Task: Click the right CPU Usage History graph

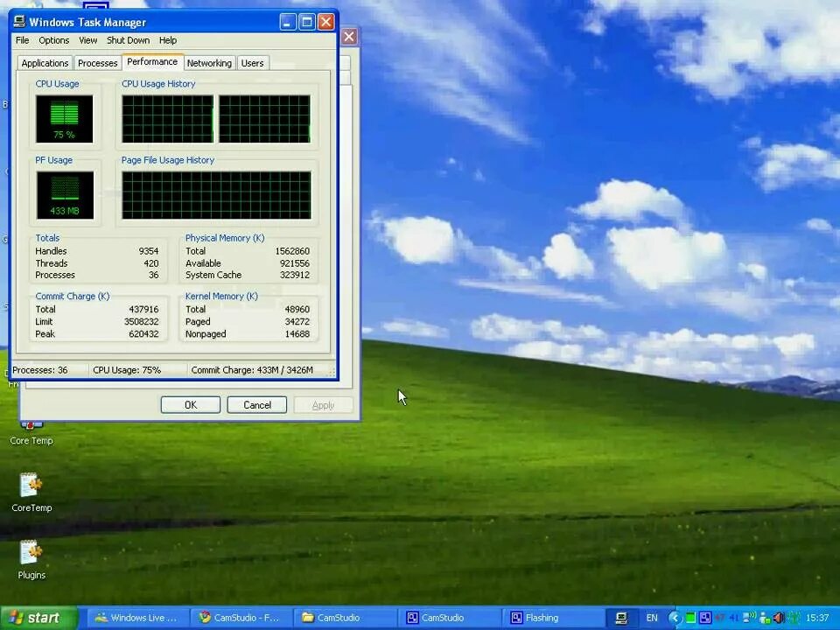Action: point(264,119)
